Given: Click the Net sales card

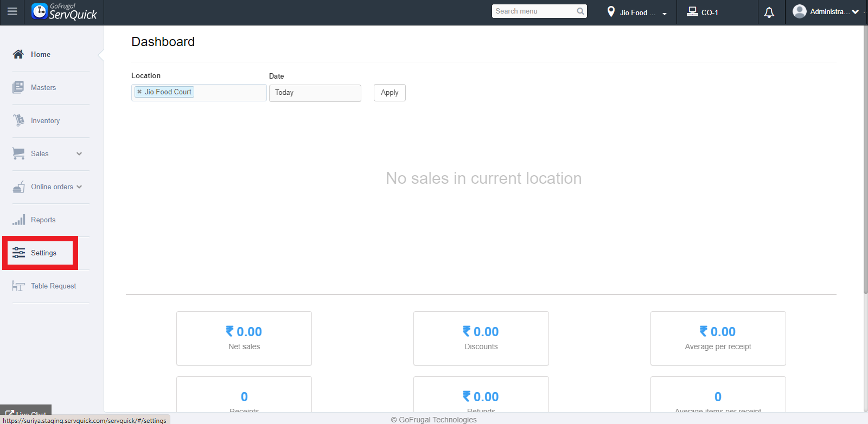Looking at the screenshot, I should [x=244, y=338].
